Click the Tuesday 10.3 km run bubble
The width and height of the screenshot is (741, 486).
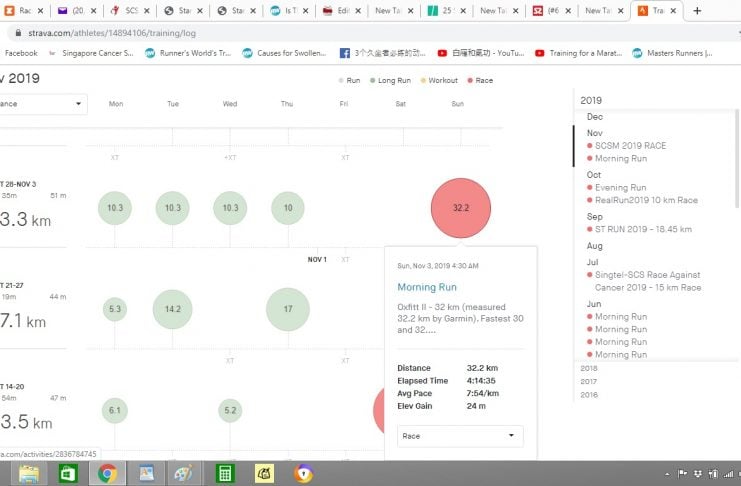click(172, 208)
